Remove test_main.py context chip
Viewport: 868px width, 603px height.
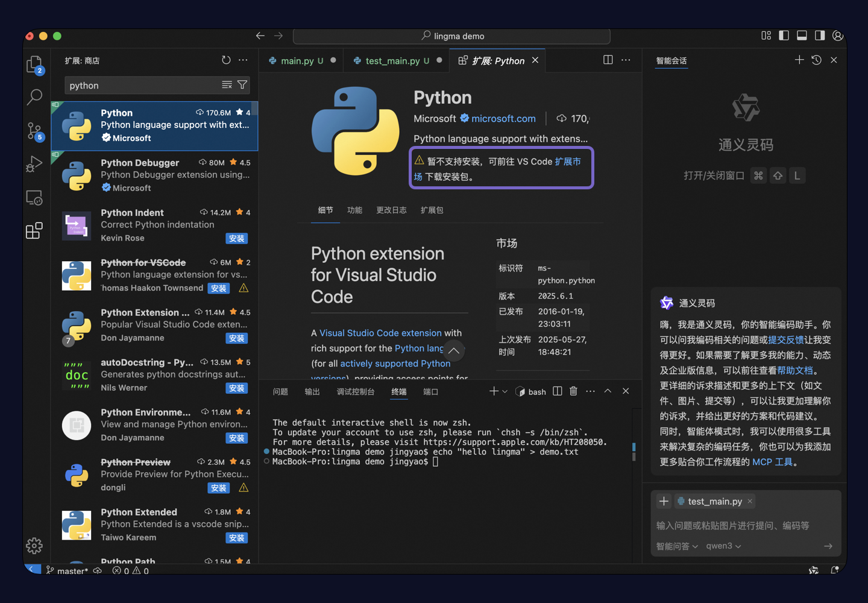point(750,501)
